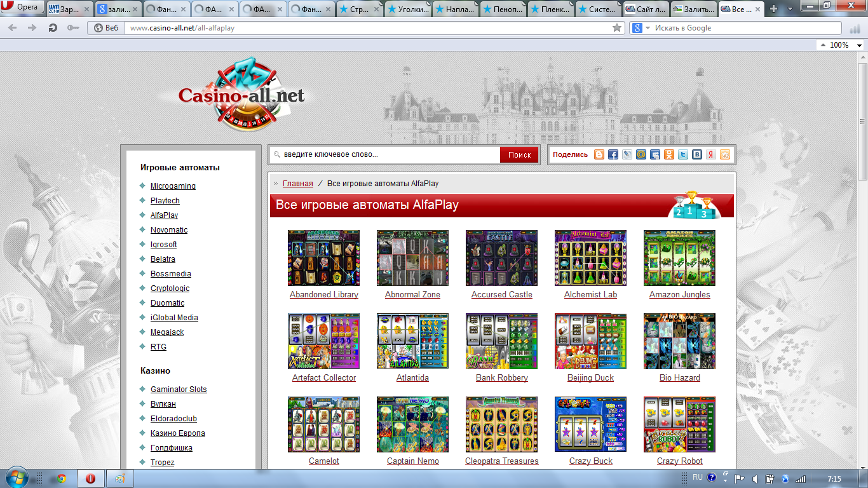Launch Chrome from the taskbar
The width and height of the screenshot is (868, 488).
(x=61, y=478)
